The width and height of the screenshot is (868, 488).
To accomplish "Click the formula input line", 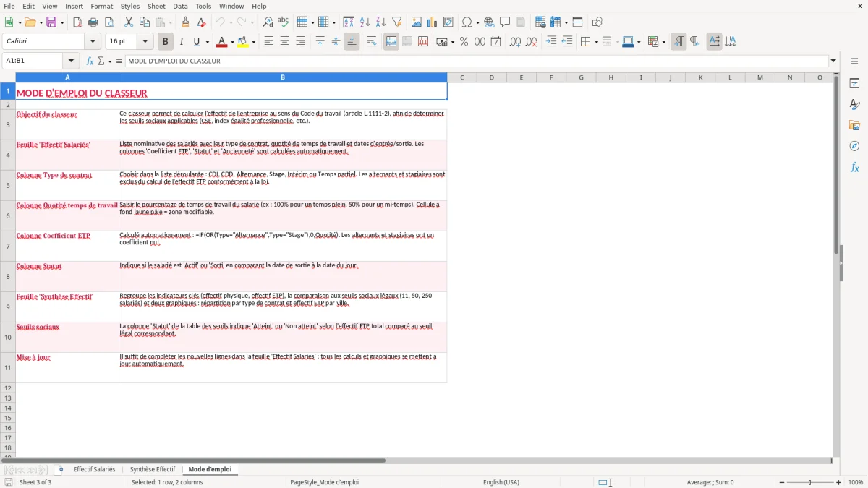I will [x=476, y=61].
